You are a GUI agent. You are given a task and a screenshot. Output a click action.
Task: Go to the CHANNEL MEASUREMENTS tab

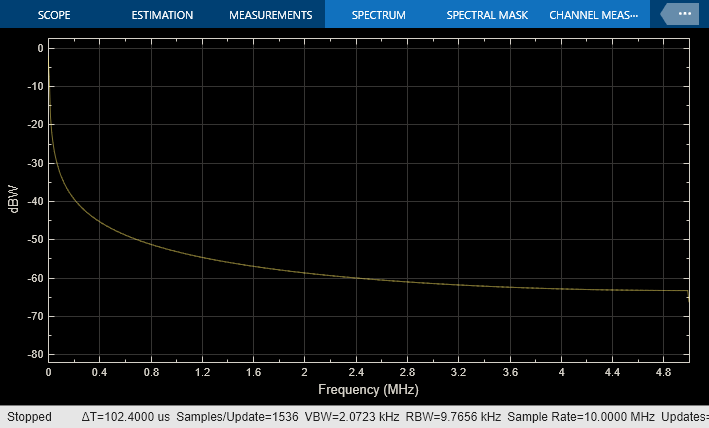pyautogui.click(x=592, y=15)
